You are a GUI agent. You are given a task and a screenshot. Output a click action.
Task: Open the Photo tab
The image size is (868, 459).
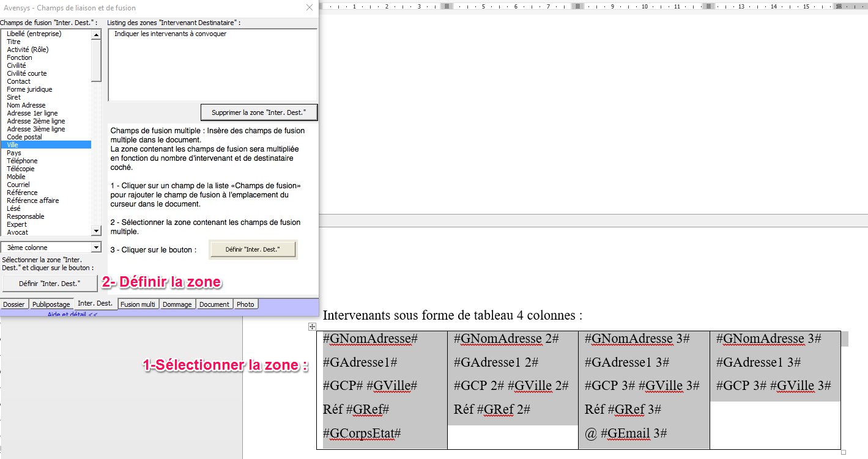point(245,304)
